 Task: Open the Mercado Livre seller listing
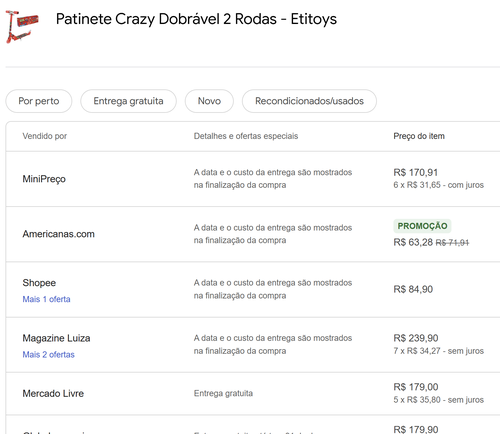[x=53, y=394]
